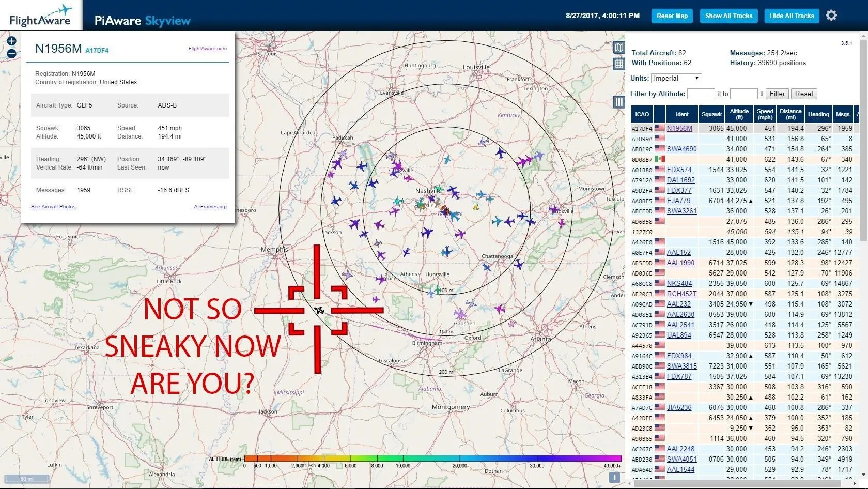
Task: Sort table by Speed column
Action: coord(765,114)
